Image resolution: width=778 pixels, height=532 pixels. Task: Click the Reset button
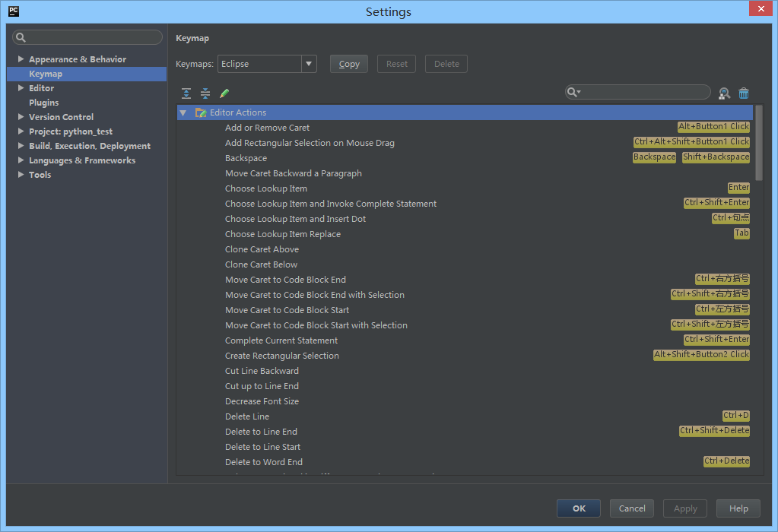(396, 64)
